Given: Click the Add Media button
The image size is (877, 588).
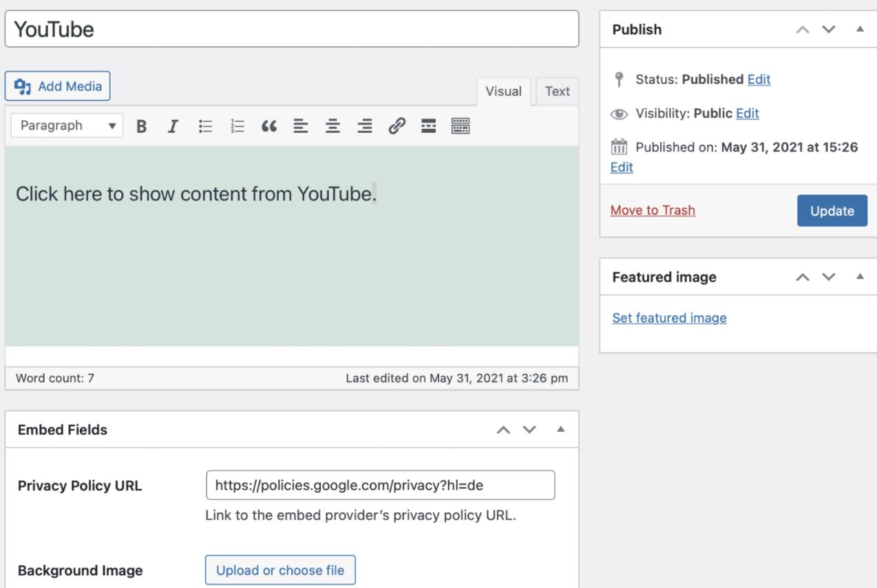Looking at the screenshot, I should point(58,86).
